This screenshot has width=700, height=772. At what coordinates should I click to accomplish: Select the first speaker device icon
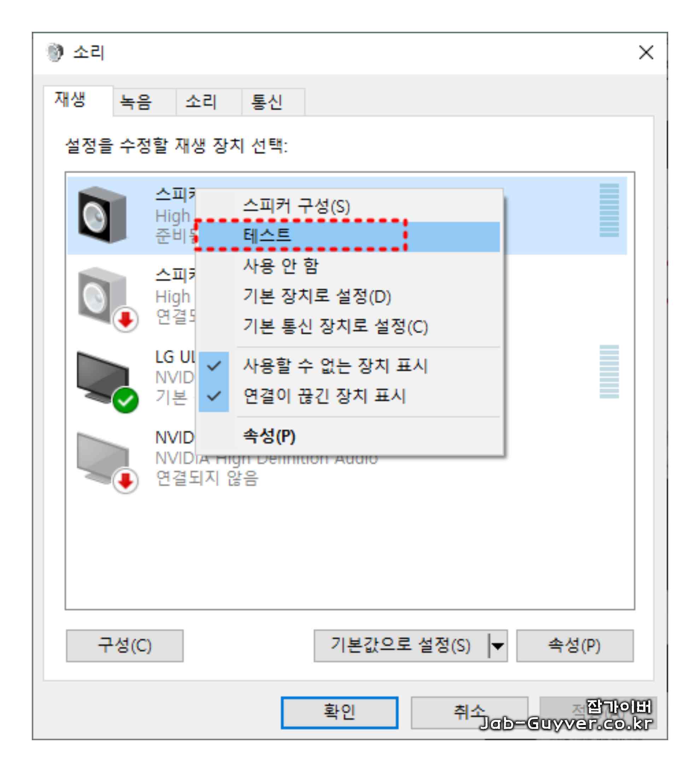pos(102,214)
